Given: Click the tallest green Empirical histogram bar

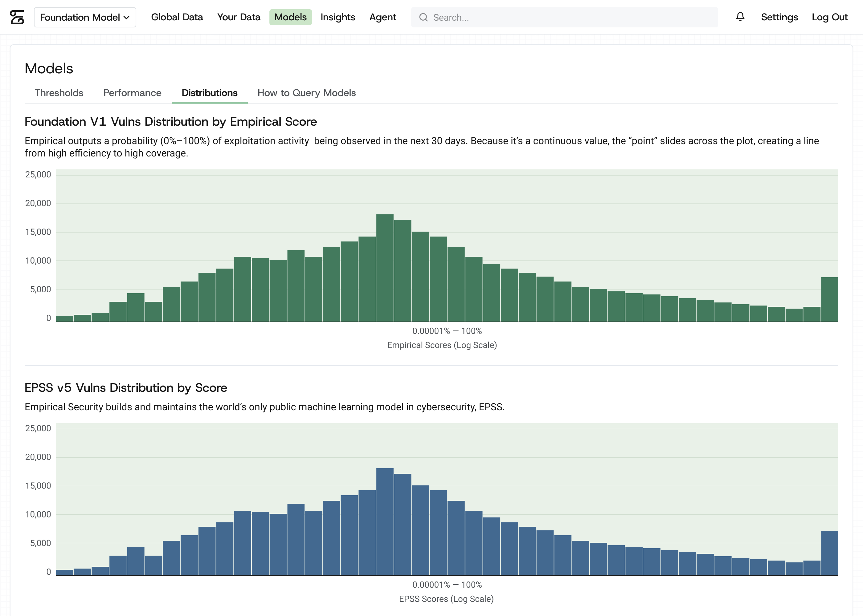Looking at the screenshot, I should point(385,268).
